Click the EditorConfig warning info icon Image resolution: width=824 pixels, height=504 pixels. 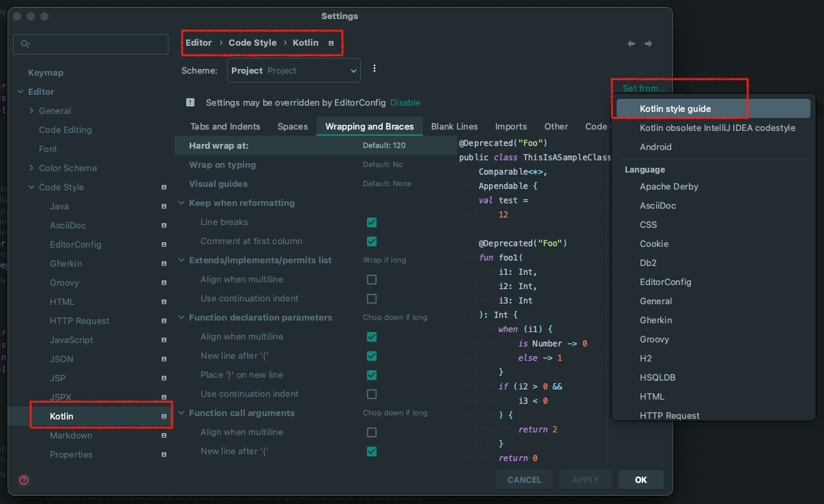(x=190, y=102)
